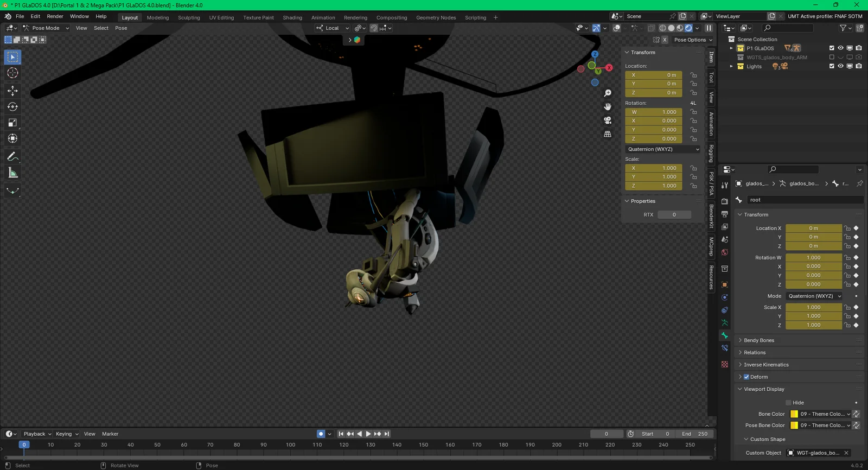
Task: Open the Object Data armature properties tab
Action: (x=724, y=322)
